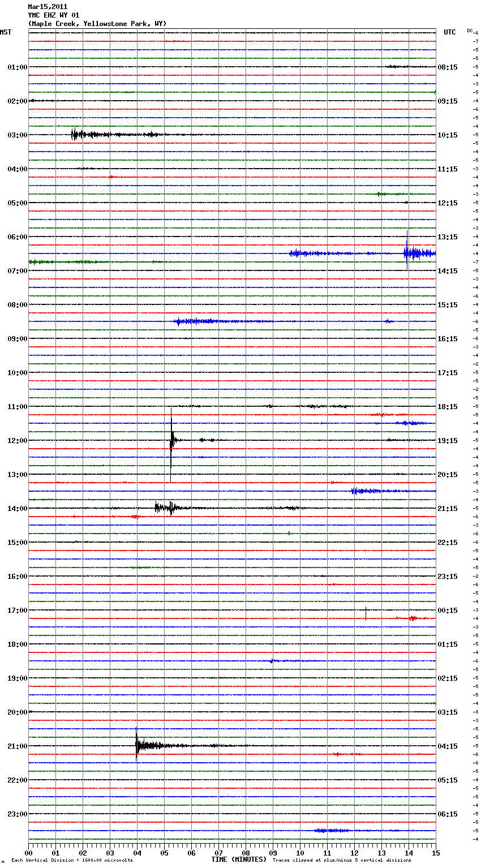The height and width of the screenshot is (868, 481).
Task: Click the 'TIME (MINUTES)' axis title
Action: pyautogui.click(x=239, y=860)
